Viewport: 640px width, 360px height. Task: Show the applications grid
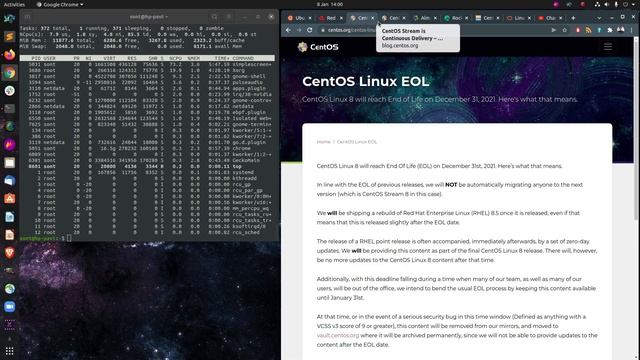[10, 351]
